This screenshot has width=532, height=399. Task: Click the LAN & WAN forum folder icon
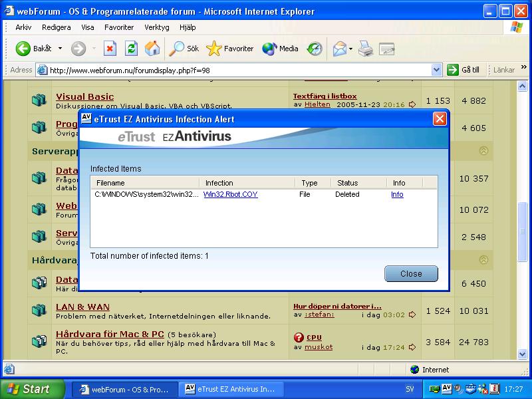(39, 310)
